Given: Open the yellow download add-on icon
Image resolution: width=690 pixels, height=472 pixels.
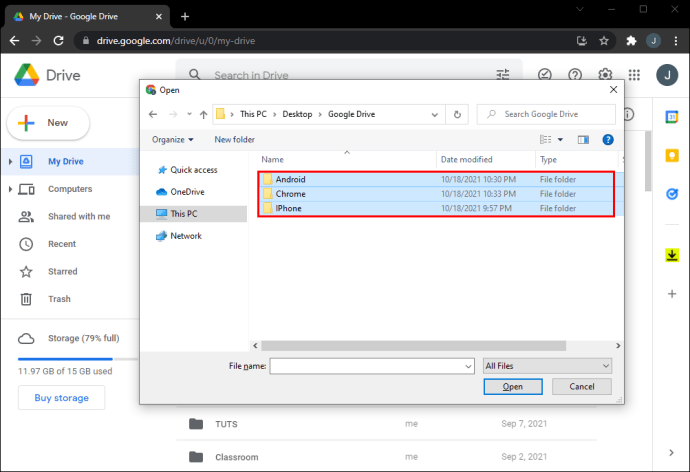Looking at the screenshot, I should coord(672,255).
